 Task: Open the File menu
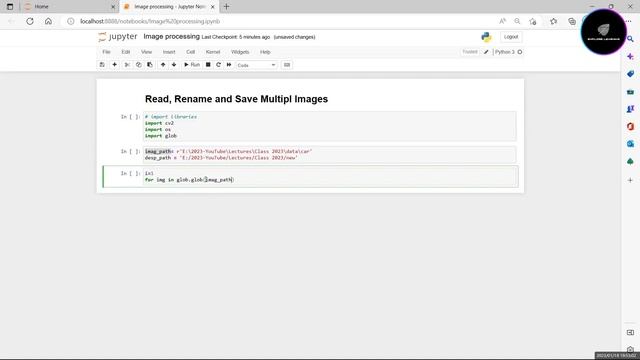(107, 52)
